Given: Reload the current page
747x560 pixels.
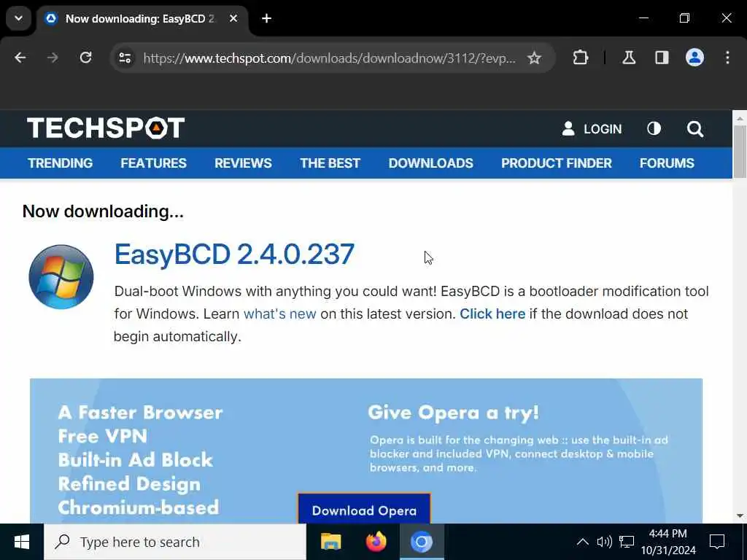Looking at the screenshot, I should 86,58.
